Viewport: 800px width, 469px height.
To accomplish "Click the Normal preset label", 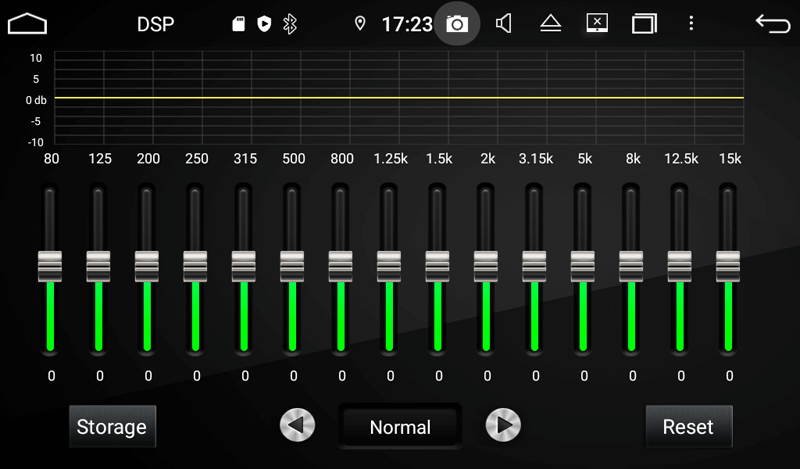I will coord(400,427).
